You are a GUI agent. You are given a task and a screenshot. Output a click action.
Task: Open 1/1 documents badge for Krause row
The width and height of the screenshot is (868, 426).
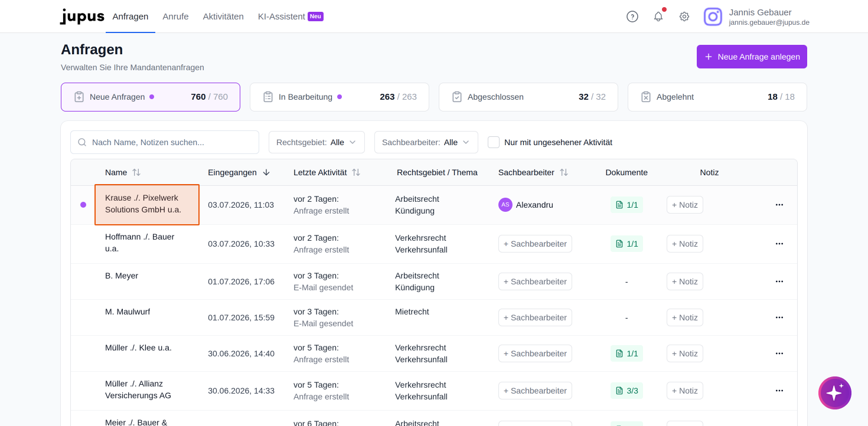(x=626, y=205)
